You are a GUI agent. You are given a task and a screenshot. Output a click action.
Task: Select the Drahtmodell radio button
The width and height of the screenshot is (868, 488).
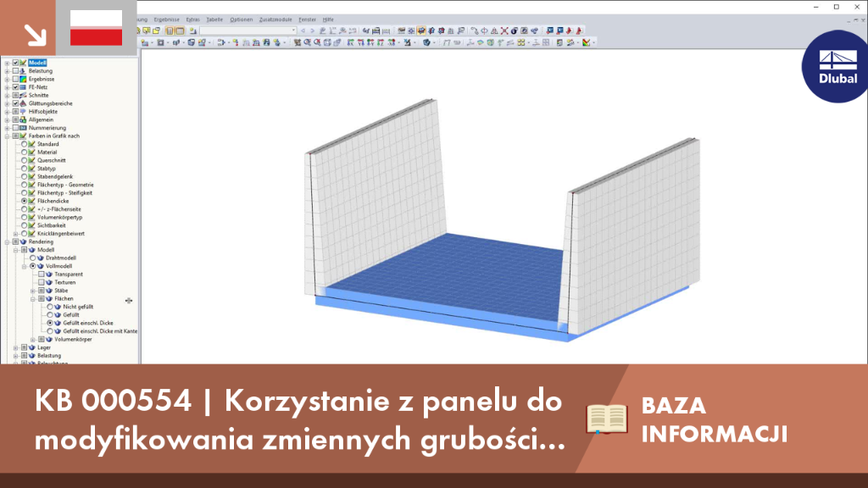(x=33, y=258)
